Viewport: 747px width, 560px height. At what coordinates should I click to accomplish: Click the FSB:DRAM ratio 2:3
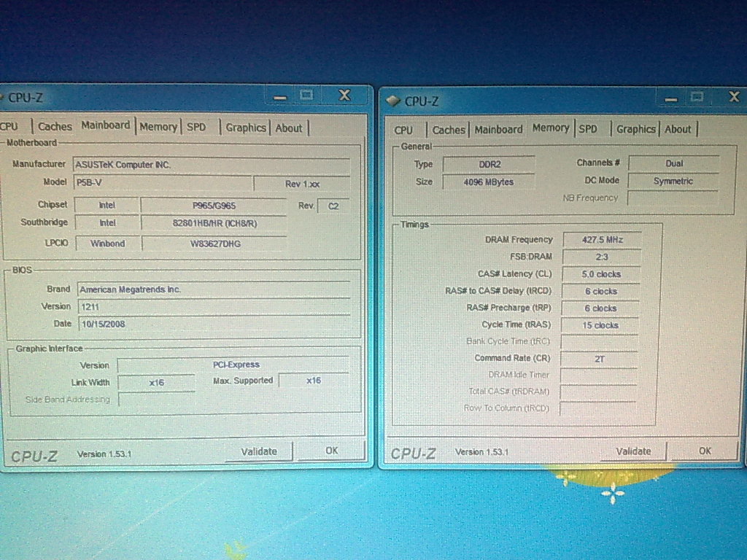[602, 257]
